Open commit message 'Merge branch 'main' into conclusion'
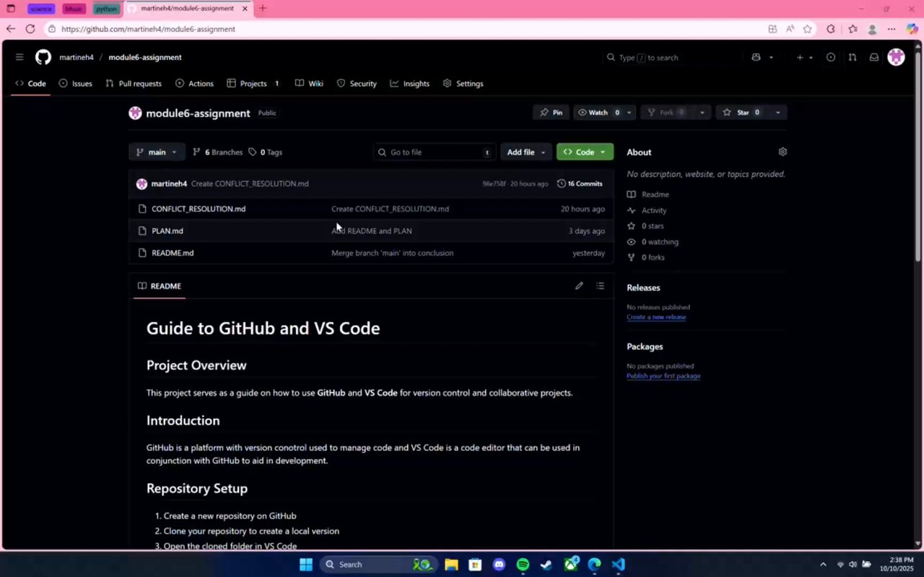Image resolution: width=924 pixels, height=577 pixels. (392, 253)
